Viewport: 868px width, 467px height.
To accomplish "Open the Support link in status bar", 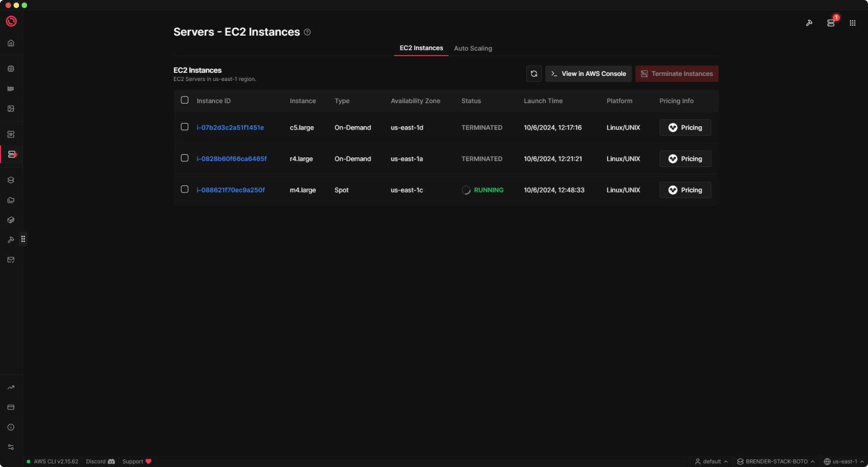I will [137, 461].
